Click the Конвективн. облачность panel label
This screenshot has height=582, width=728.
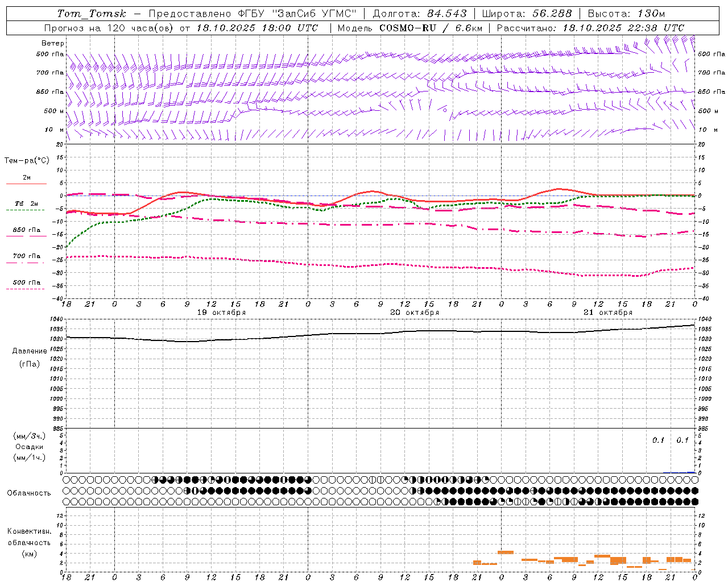click(30, 537)
